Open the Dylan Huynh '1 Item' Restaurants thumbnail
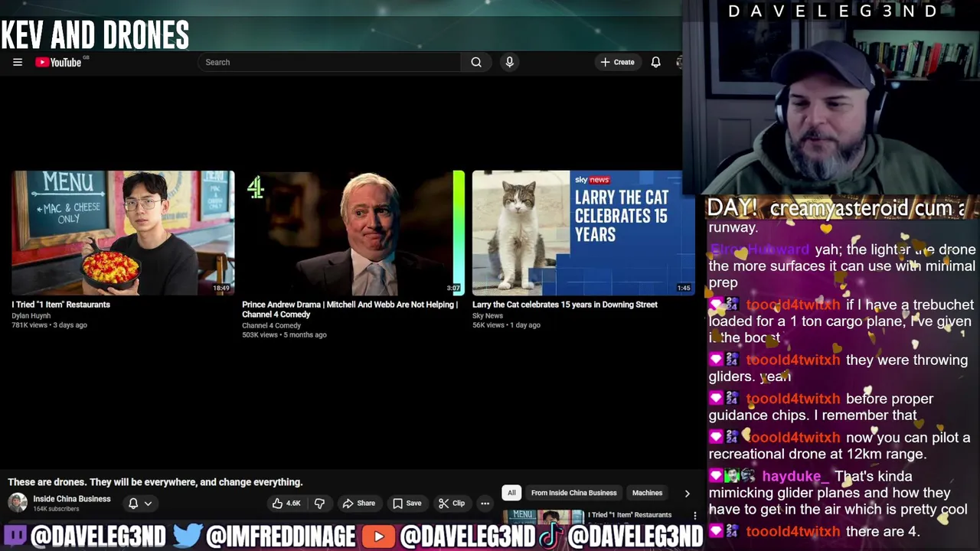 pyautogui.click(x=123, y=233)
